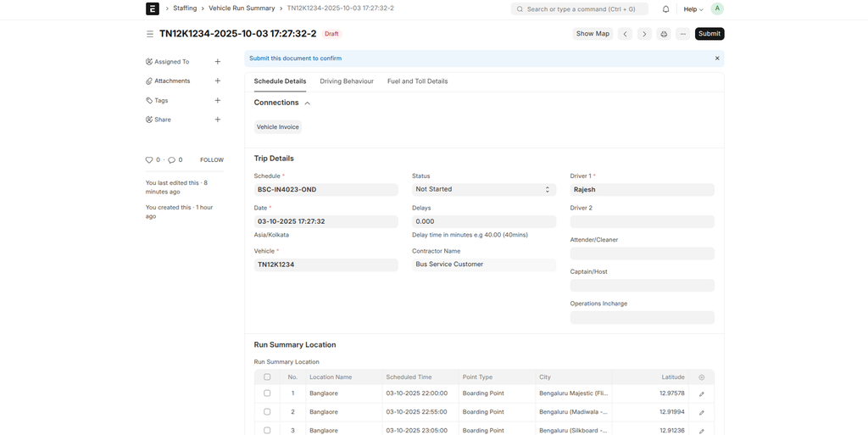The height and width of the screenshot is (435, 868).
Task: Dismiss the submit confirmation banner
Action: (x=717, y=59)
